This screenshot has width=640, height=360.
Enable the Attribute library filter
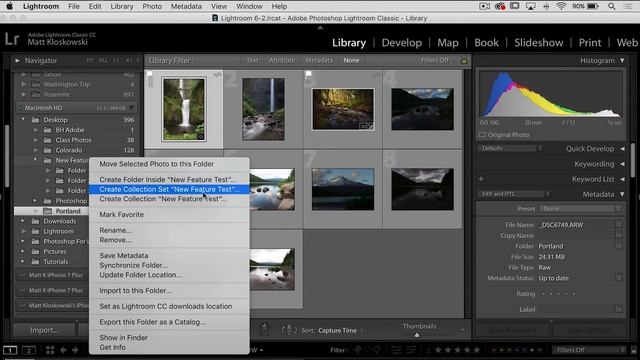click(x=282, y=60)
